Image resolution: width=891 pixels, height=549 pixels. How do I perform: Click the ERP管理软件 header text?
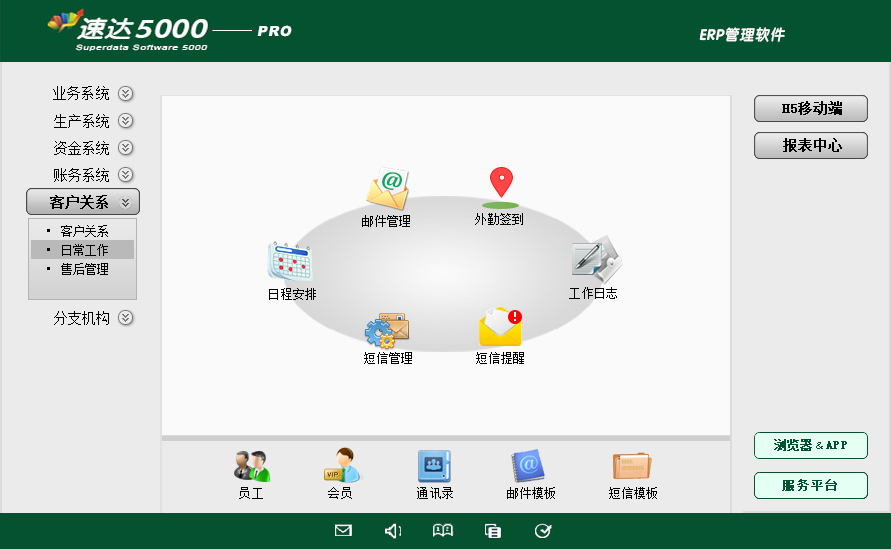tap(742, 35)
